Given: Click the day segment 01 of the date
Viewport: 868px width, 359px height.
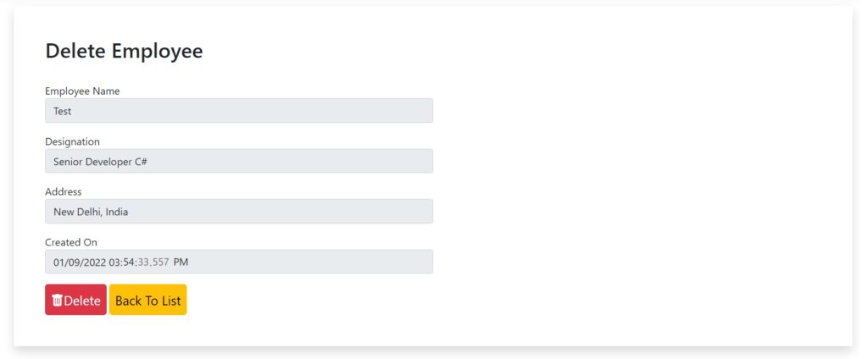Looking at the screenshot, I should [x=59, y=262].
